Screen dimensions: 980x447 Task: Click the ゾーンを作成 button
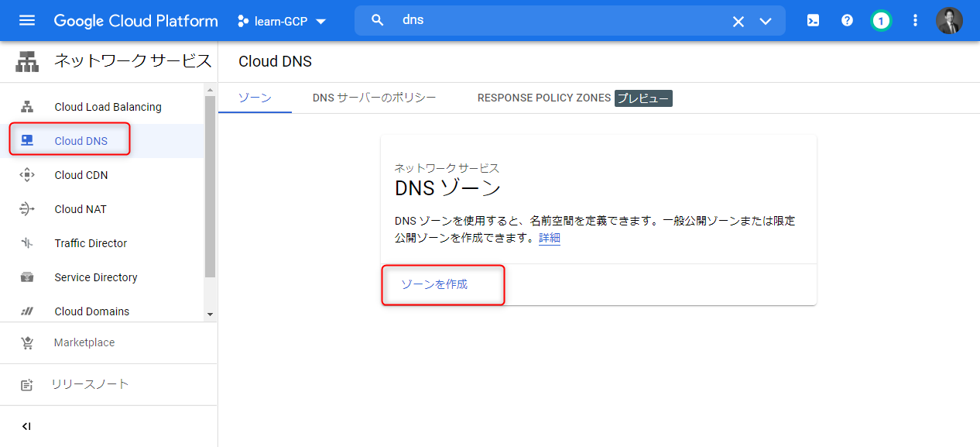(x=434, y=284)
